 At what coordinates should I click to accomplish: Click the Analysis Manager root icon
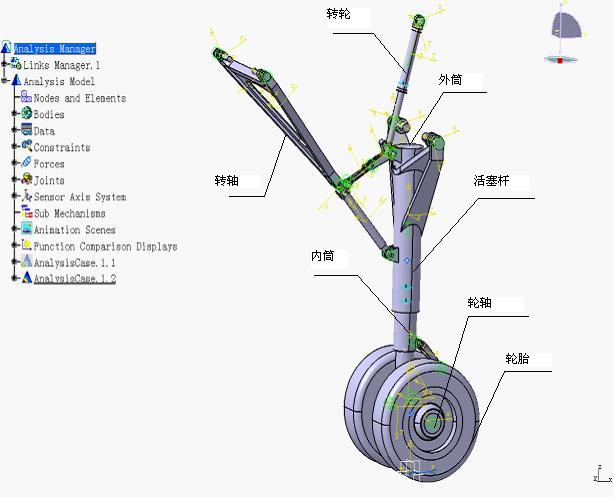point(7,48)
